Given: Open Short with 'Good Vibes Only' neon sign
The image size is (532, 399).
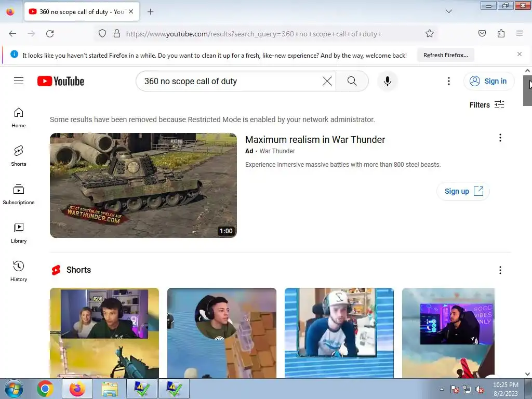Looking at the screenshot, I should coord(448,333).
